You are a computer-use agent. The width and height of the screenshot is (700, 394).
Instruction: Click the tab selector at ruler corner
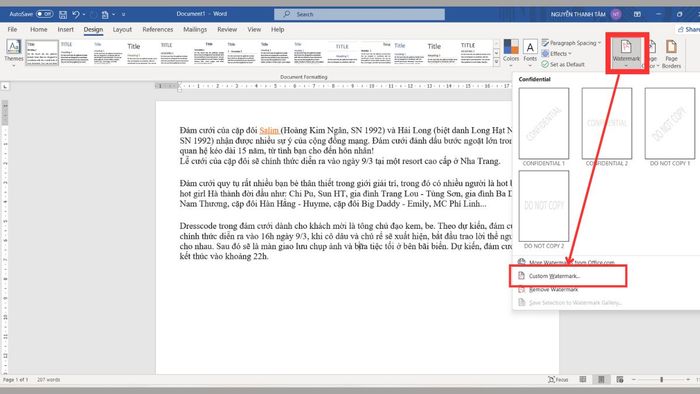(5, 86)
